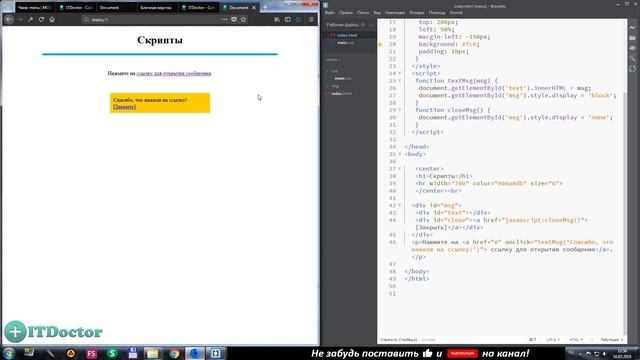640x360 pixels.
Task: Collapse code fold at line 42 div msg
Action: 400,205
